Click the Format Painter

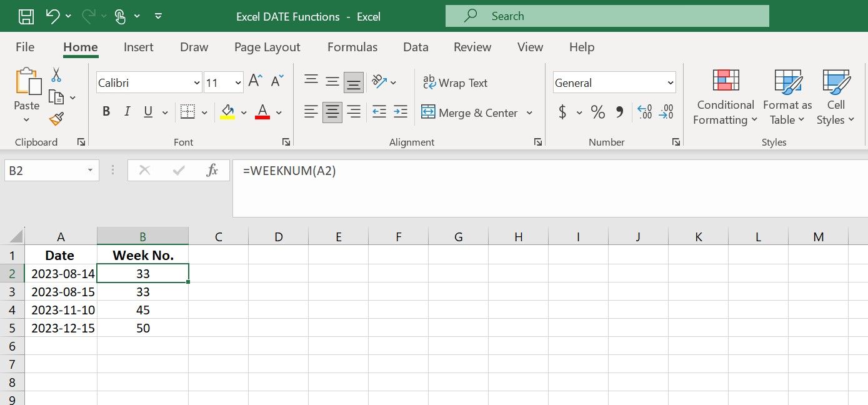coord(55,119)
